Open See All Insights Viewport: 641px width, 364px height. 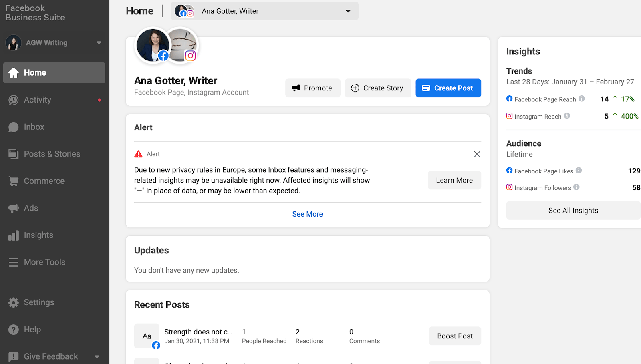click(x=572, y=210)
